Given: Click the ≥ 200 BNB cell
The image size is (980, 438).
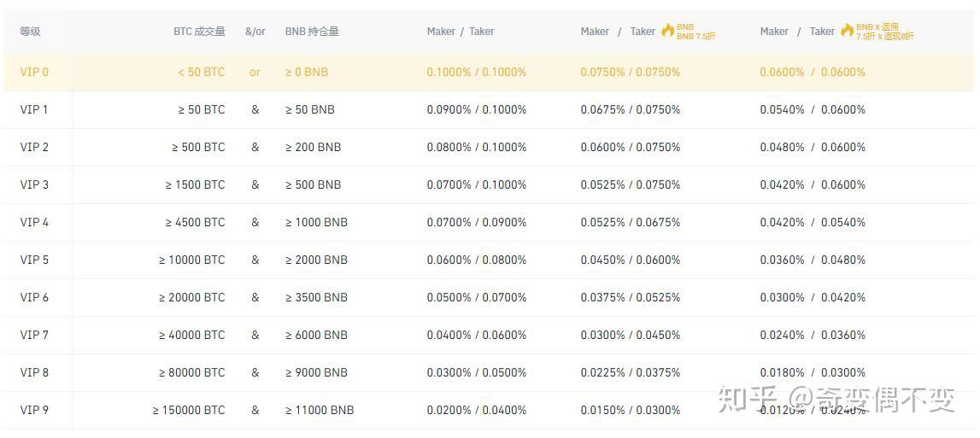Looking at the screenshot, I should (x=313, y=147).
